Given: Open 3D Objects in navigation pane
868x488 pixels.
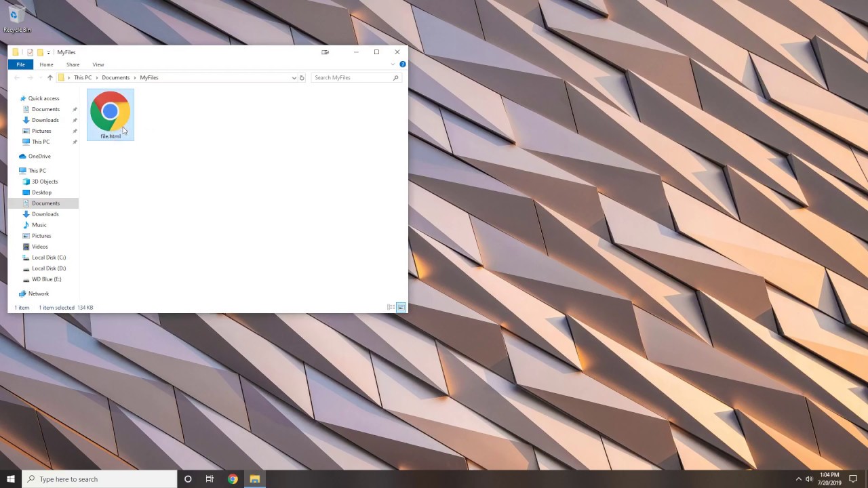Looking at the screenshot, I should click(x=45, y=182).
